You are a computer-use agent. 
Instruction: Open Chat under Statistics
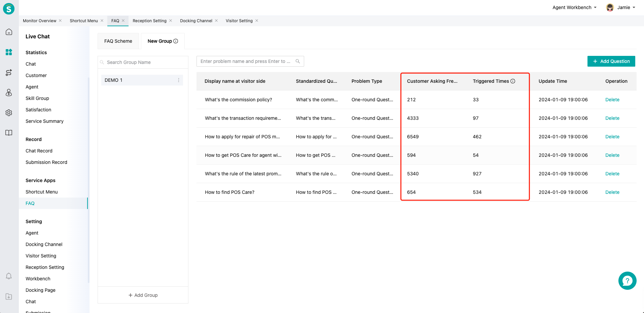pos(31,64)
